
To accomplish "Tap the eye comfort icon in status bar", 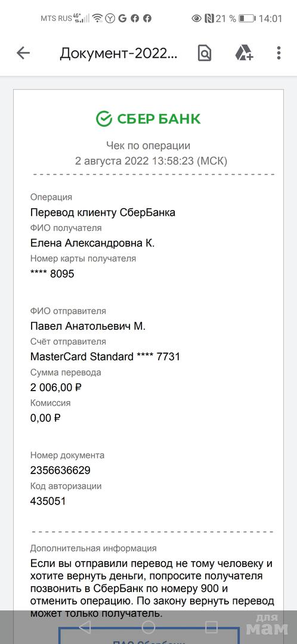I will tap(196, 18).
